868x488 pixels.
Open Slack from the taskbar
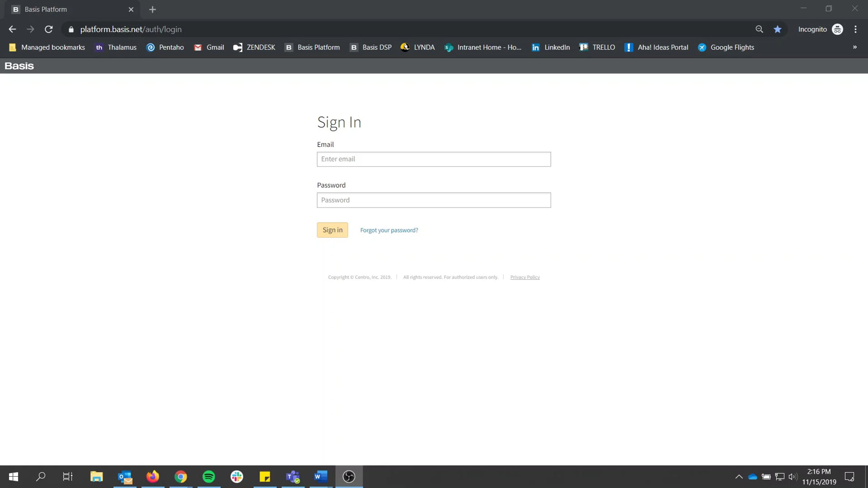tap(237, 476)
